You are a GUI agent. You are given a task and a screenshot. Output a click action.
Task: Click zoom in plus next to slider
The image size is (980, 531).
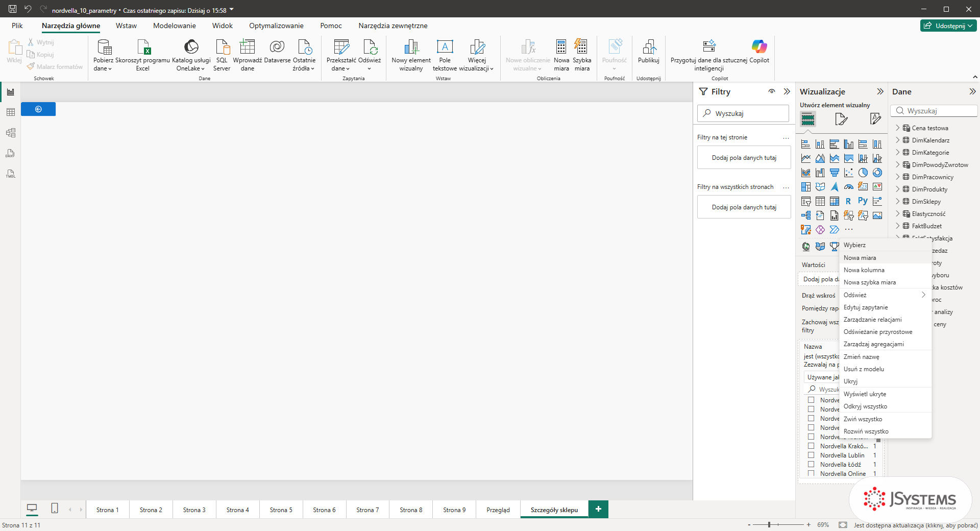[x=808, y=524]
